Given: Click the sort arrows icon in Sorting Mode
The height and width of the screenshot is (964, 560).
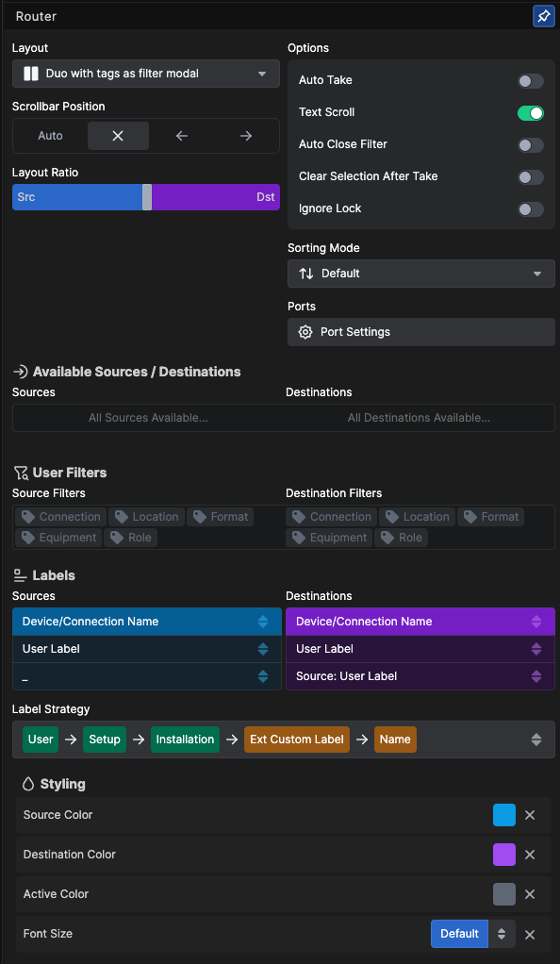Looking at the screenshot, I should tap(306, 274).
